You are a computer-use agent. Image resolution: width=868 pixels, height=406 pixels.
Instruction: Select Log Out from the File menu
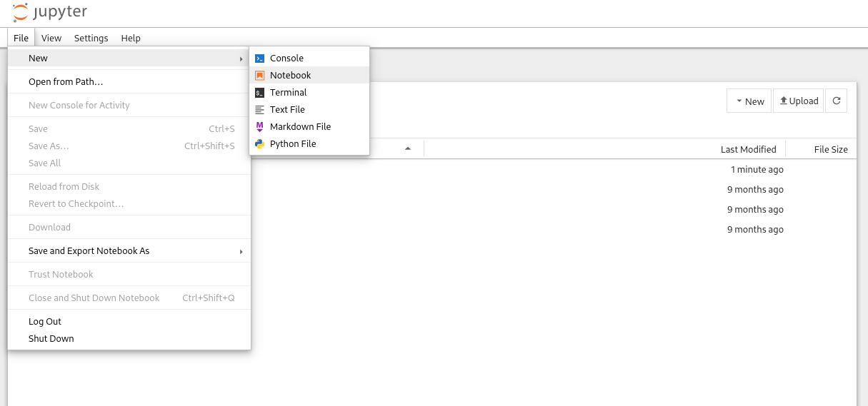pyautogui.click(x=45, y=322)
